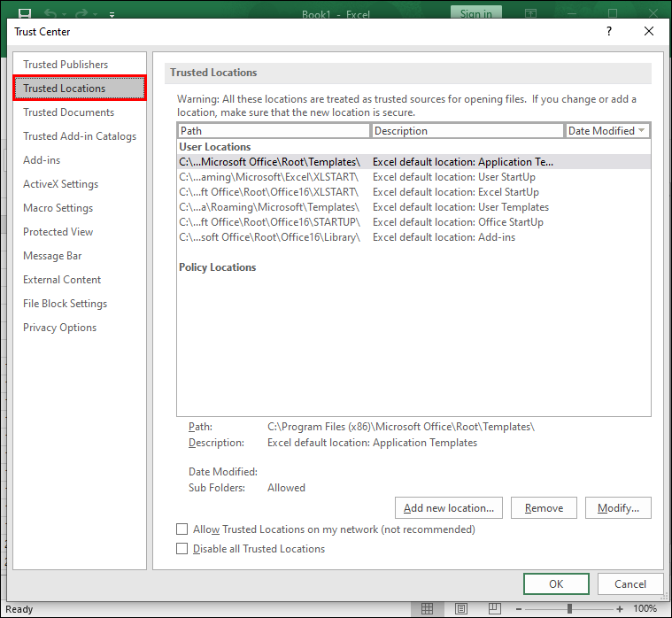Select Normal view icon in status bar
The width and height of the screenshot is (672, 618).
427,608
